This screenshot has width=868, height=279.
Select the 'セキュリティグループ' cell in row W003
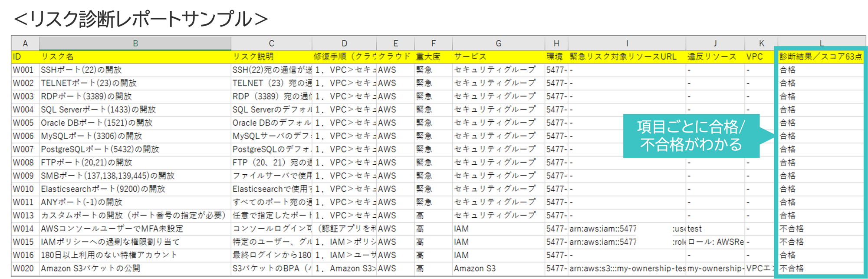pyautogui.click(x=498, y=96)
